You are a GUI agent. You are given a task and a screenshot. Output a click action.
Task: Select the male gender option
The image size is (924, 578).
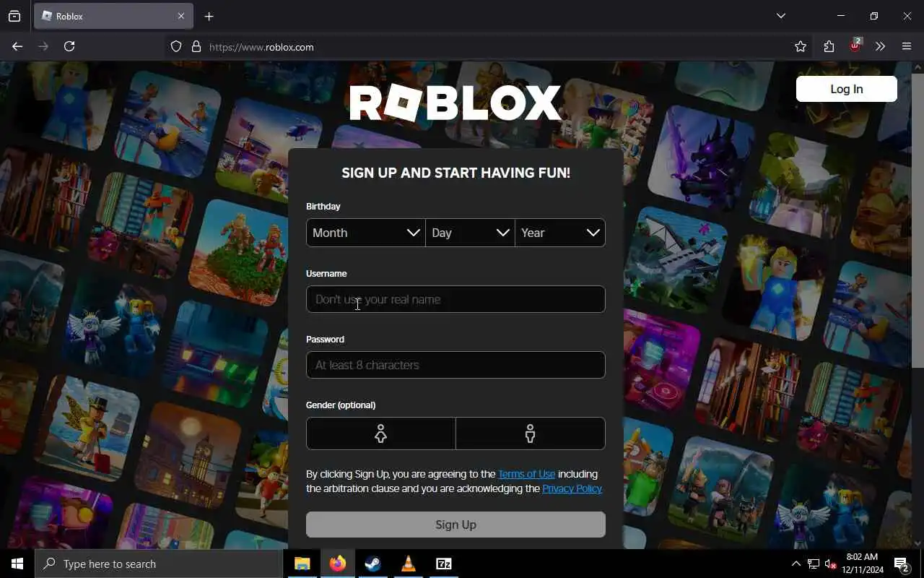pos(531,433)
